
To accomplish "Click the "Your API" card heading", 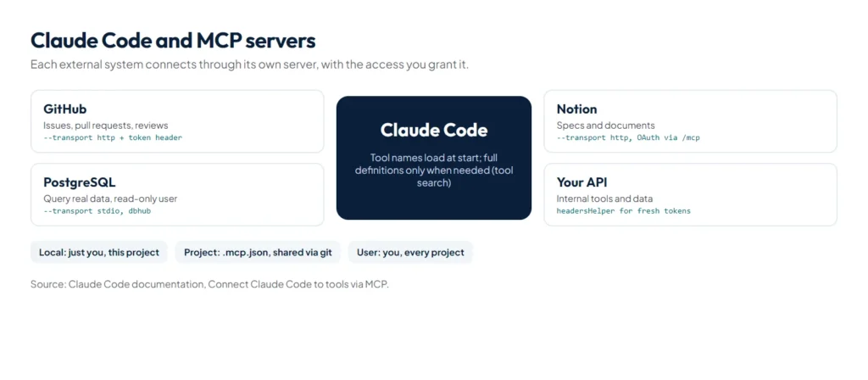I will tap(581, 182).
